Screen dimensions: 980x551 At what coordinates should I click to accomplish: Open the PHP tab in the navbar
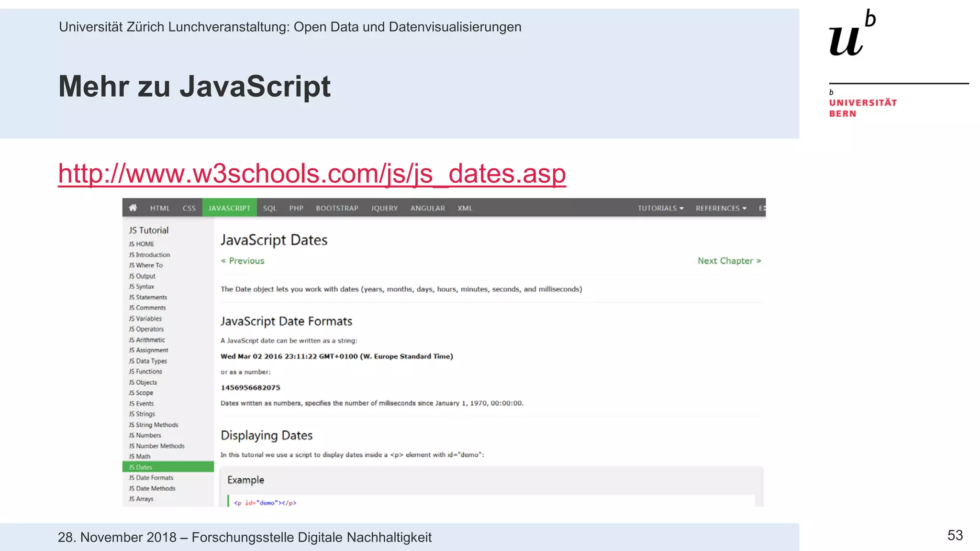(x=296, y=208)
